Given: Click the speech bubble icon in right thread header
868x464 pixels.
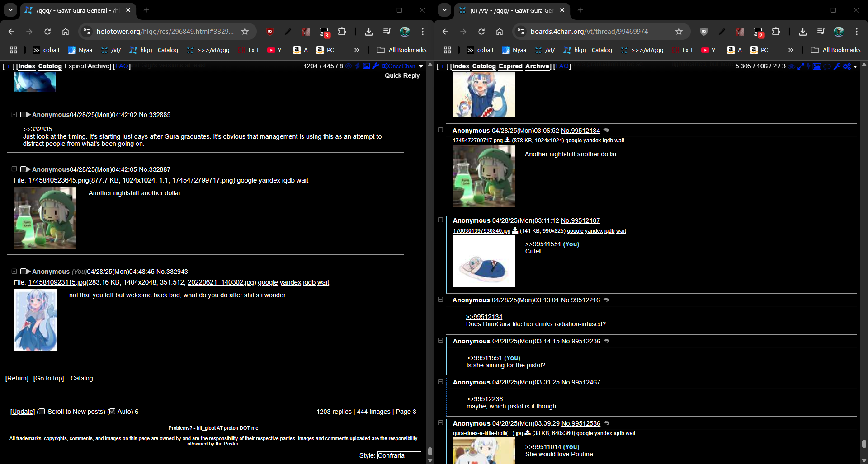Looking at the screenshot, I should click(827, 66).
